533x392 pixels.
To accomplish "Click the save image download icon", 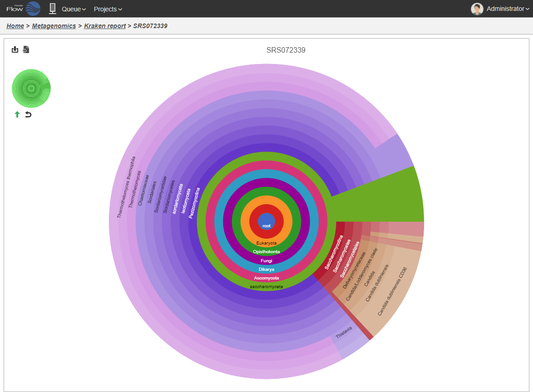I will tap(15, 49).
